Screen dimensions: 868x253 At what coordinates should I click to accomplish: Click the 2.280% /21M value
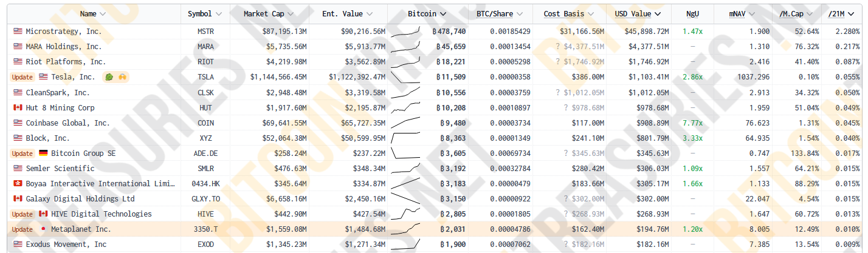pos(848,31)
